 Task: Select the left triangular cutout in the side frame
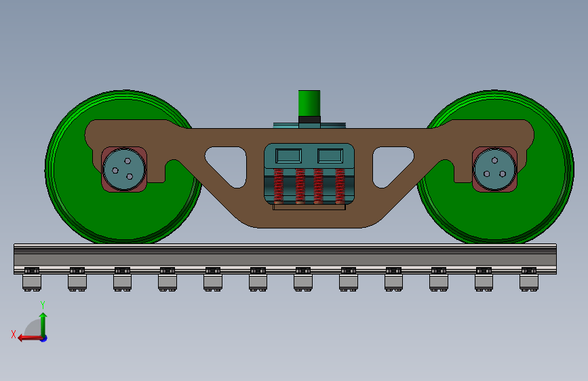[x=229, y=164]
